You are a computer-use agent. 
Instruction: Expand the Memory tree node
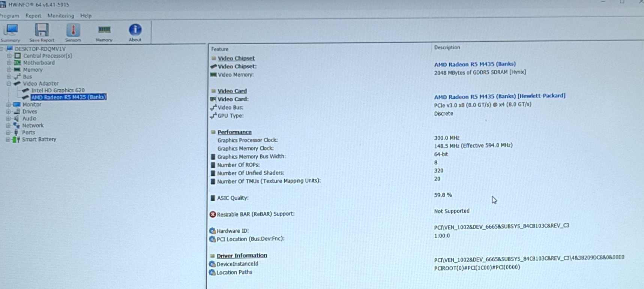click(9, 69)
